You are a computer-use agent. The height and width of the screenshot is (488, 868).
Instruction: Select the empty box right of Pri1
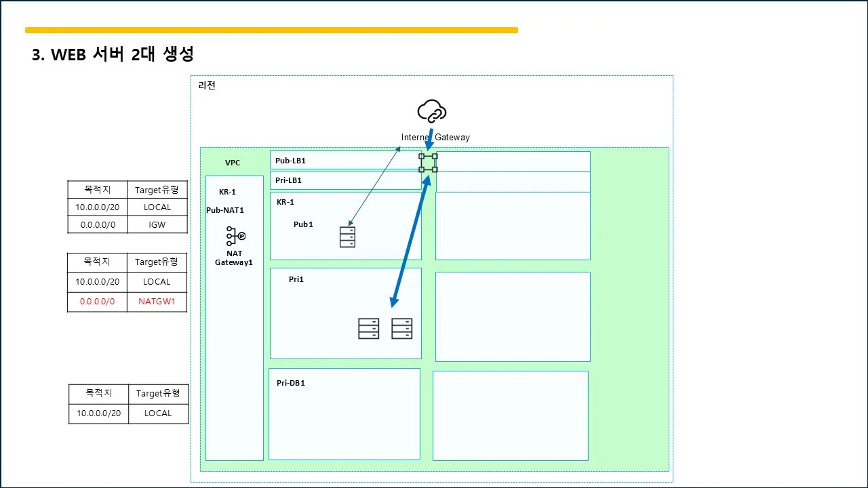coord(513,317)
